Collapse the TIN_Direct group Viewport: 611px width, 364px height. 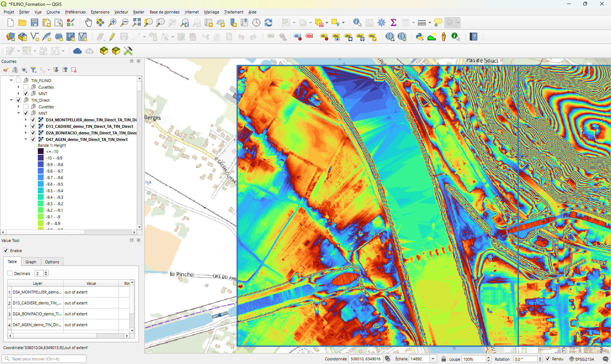point(11,100)
